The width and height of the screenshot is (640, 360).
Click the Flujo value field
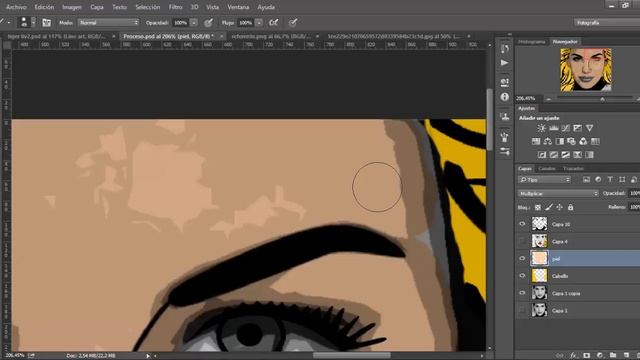[x=246, y=23]
